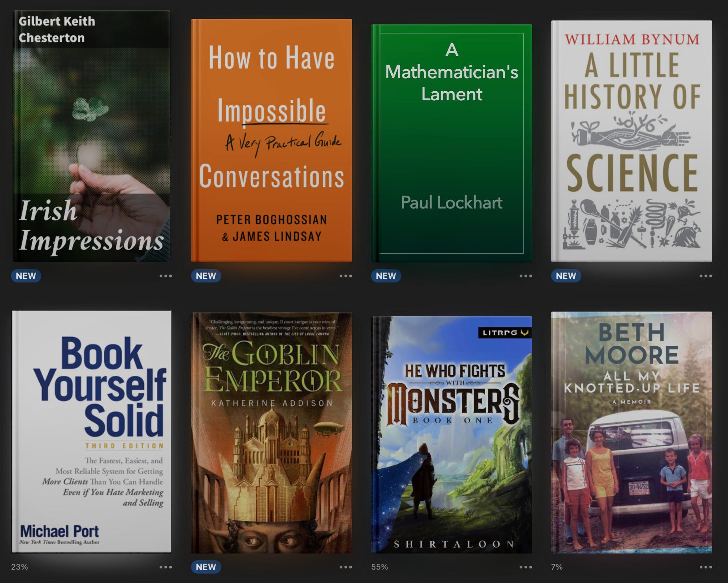Click the 23% progress under Book Yourself Solid
Viewport: 728px width, 583px height.
coord(20,567)
